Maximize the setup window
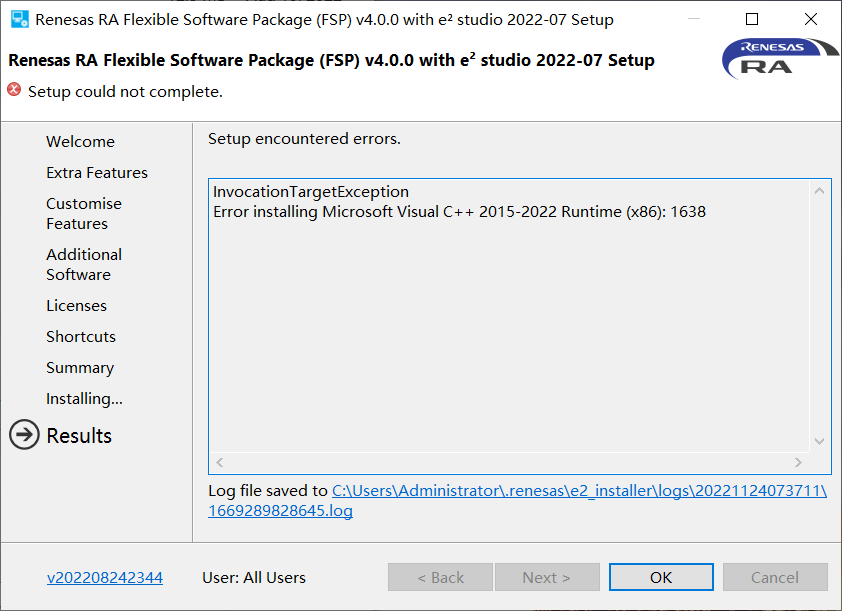Image resolution: width=842 pixels, height=611 pixels. point(752,19)
